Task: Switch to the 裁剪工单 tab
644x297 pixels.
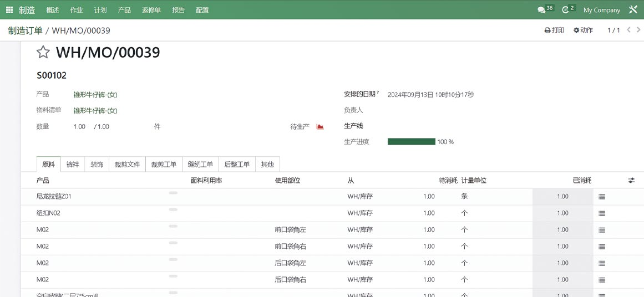Action: click(164, 165)
